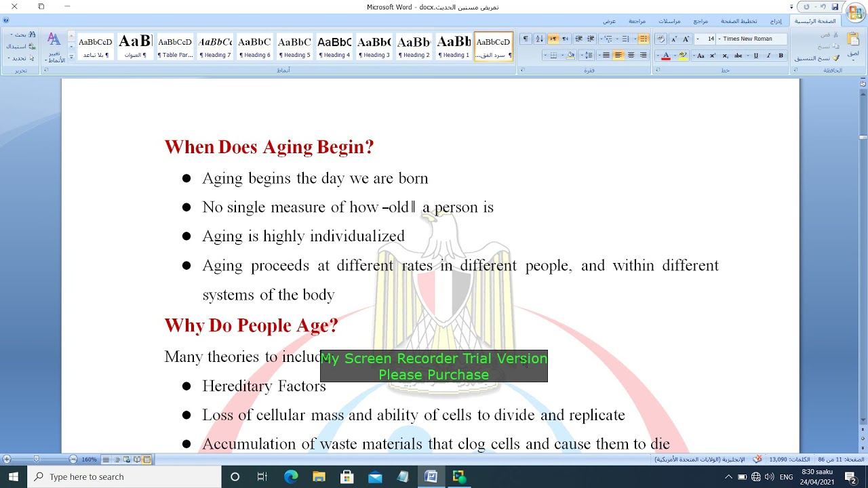This screenshot has width=868, height=488.
Task: Toggle Underline formatting
Action: tap(756, 56)
